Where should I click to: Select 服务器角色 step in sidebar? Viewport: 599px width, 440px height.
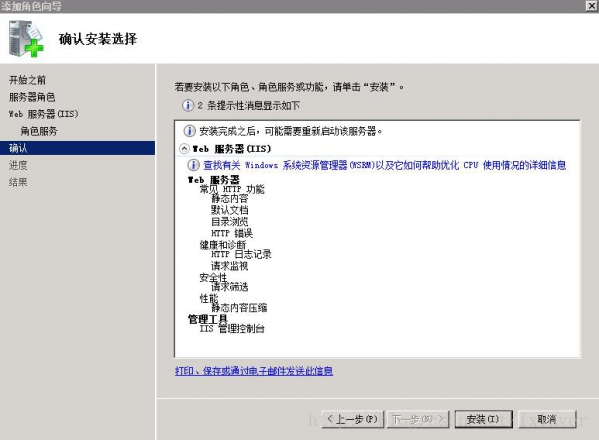[32, 97]
